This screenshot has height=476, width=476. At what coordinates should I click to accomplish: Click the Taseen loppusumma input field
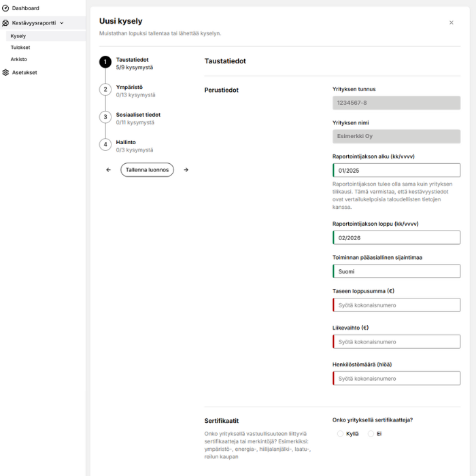pos(396,305)
